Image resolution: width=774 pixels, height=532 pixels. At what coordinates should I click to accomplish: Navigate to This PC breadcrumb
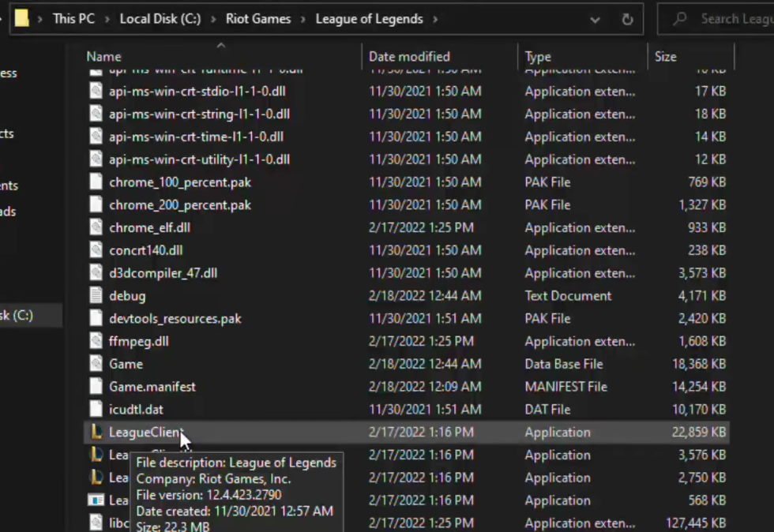pos(73,19)
